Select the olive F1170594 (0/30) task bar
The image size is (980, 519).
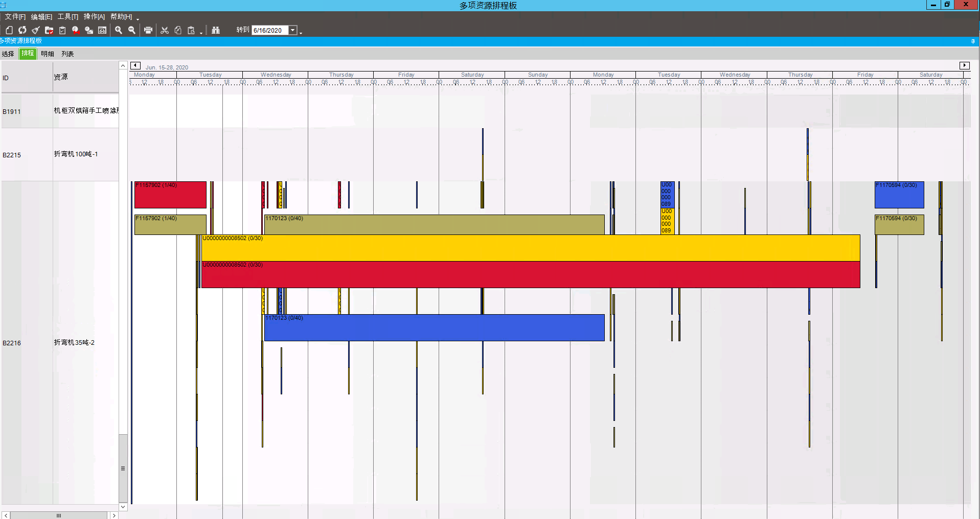899,225
